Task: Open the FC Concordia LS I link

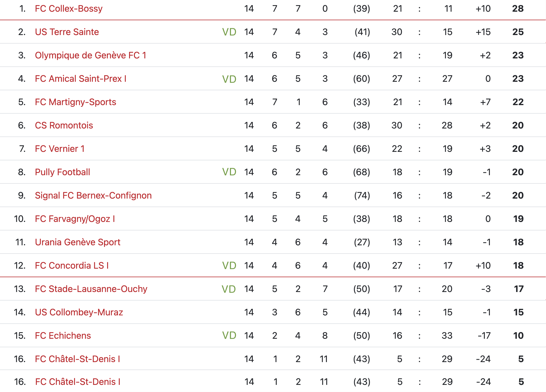Action: 72,266
